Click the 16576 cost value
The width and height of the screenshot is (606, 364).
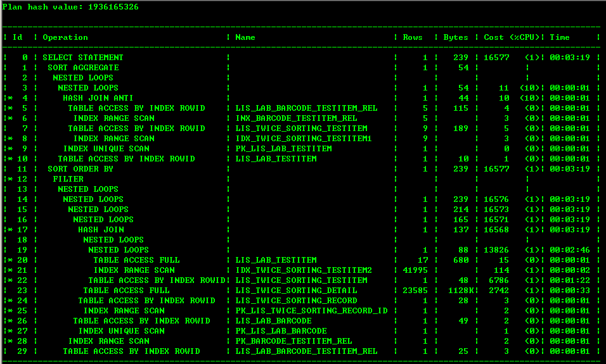[496, 199]
